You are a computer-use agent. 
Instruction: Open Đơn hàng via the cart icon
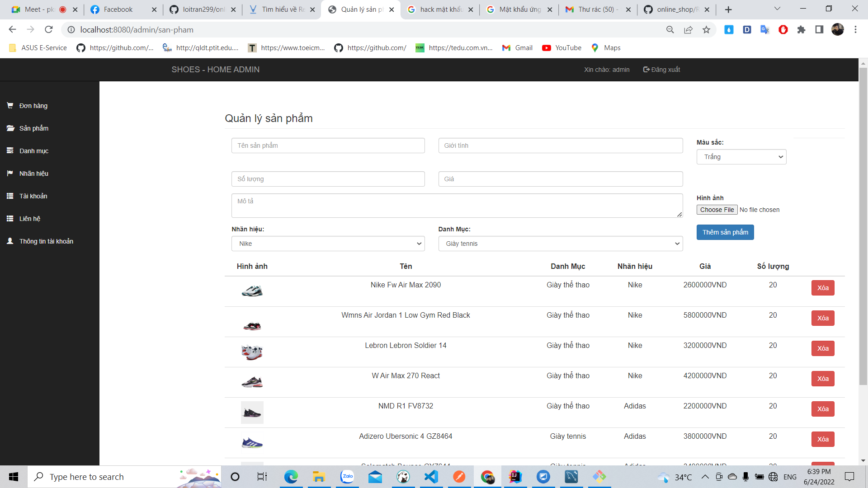pyautogui.click(x=10, y=105)
